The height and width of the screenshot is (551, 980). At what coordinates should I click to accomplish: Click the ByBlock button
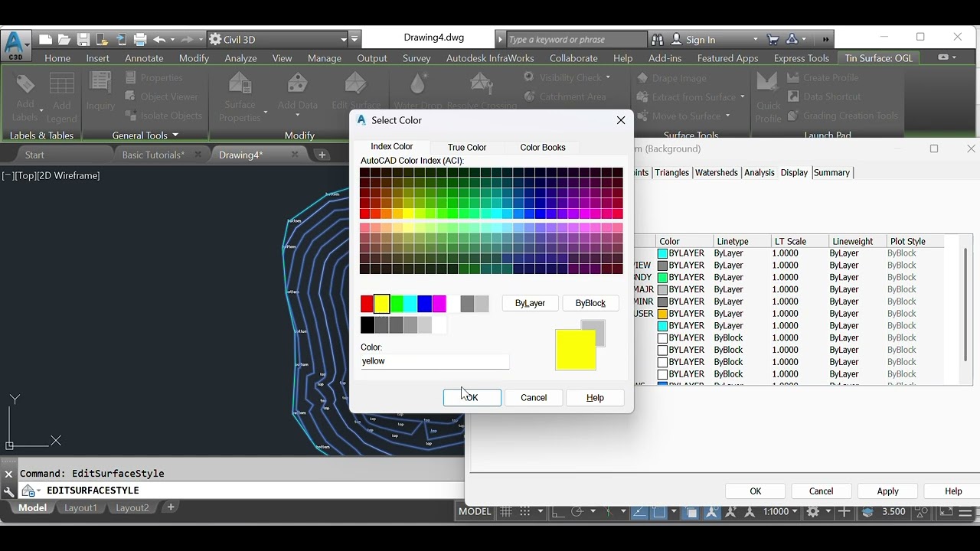[x=590, y=303]
